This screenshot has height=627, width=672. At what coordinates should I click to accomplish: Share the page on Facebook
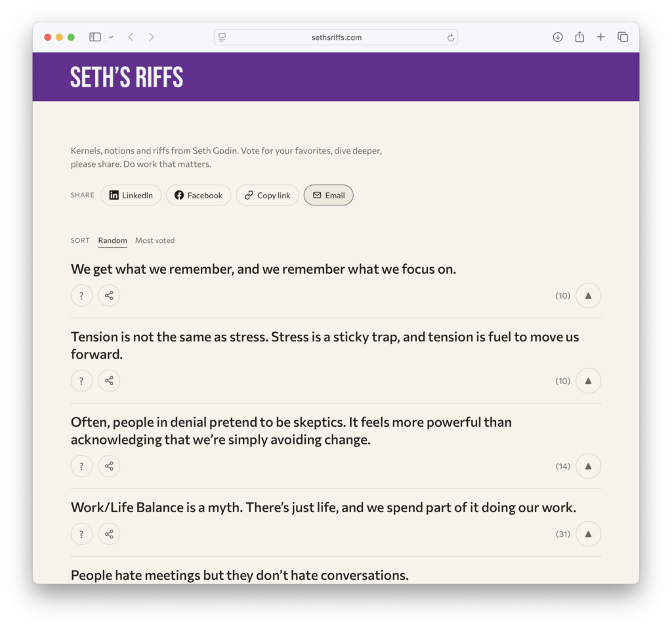pyautogui.click(x=198, y=195)
